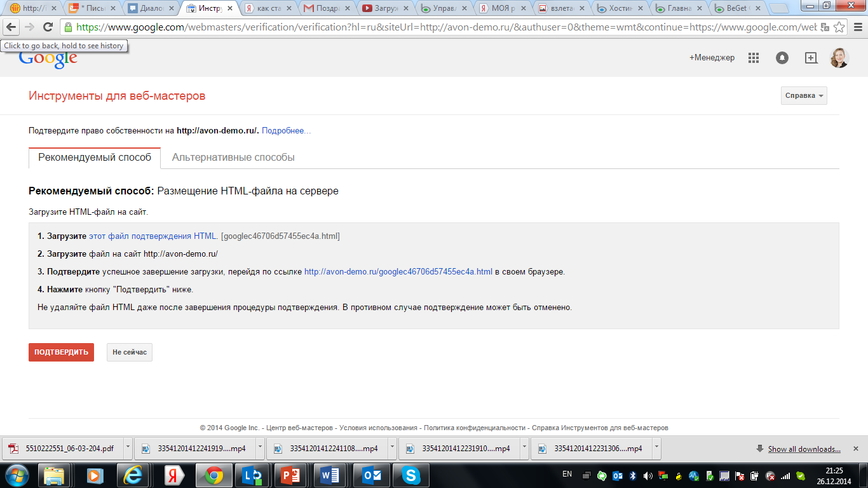Expand options for 5510222551 pdf download
This screenshot has width=868, height=488.
pos(128,449)
